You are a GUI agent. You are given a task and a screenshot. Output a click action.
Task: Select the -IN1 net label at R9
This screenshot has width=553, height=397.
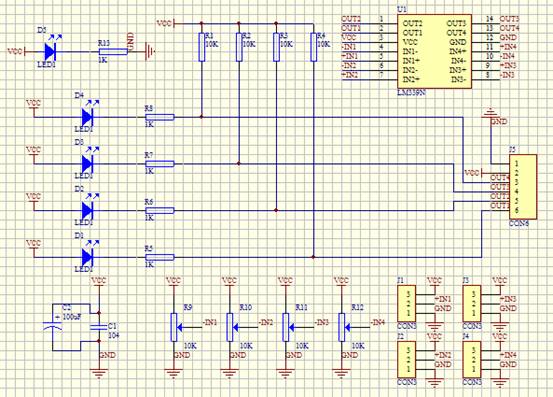pyautogui.click(x=210, y=322)
